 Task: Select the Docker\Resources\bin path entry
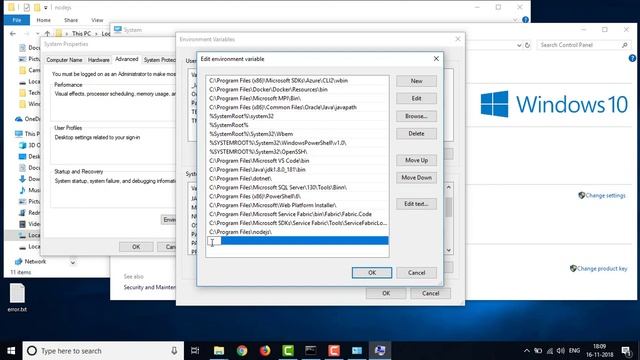pyautogui.click(x=298, y=89)
